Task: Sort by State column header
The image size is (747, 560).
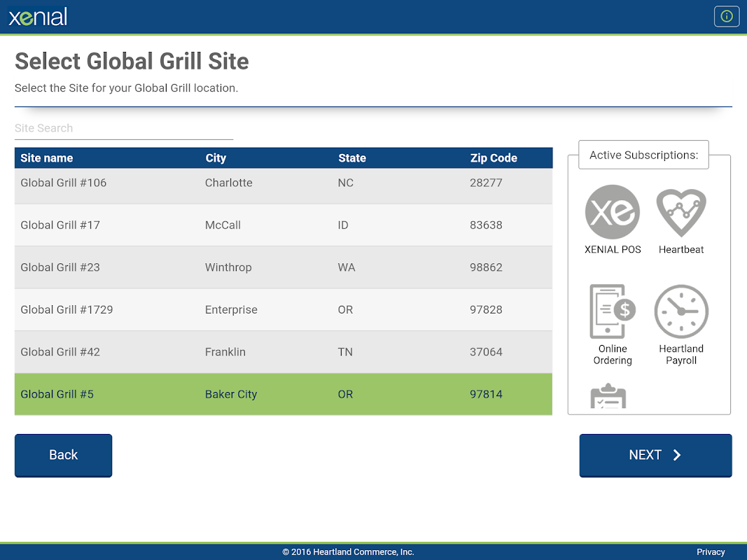Action: click(x=352, y=158)
